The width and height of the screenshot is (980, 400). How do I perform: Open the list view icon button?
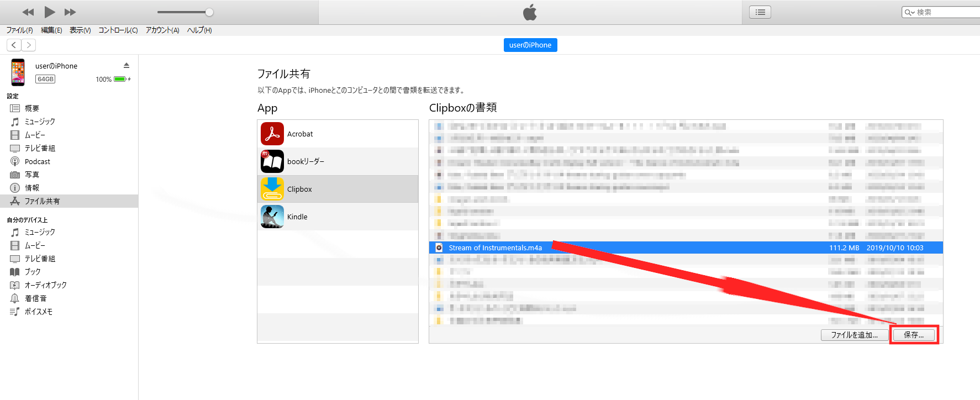tap(760, 12)
